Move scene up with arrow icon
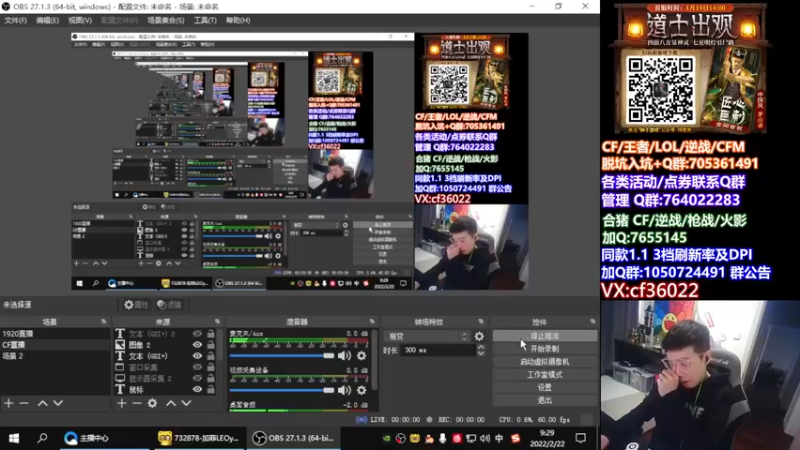Viewport: 800px width, 450px height. pos(42,403)
